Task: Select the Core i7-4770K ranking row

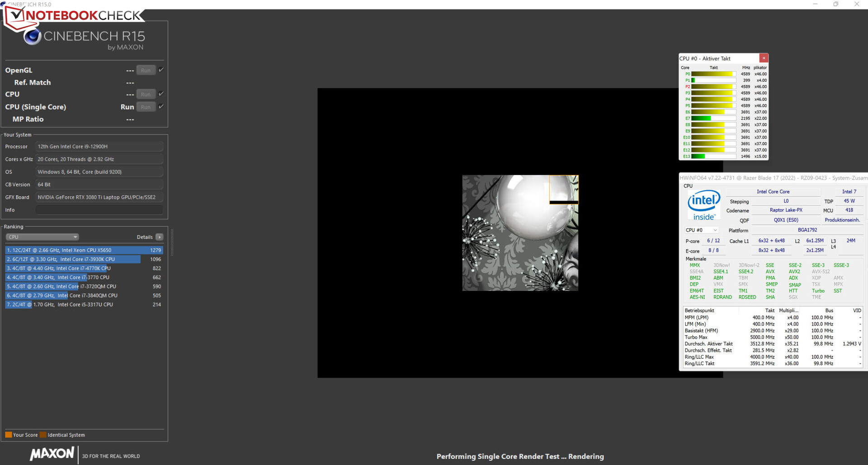Action: 84,268
